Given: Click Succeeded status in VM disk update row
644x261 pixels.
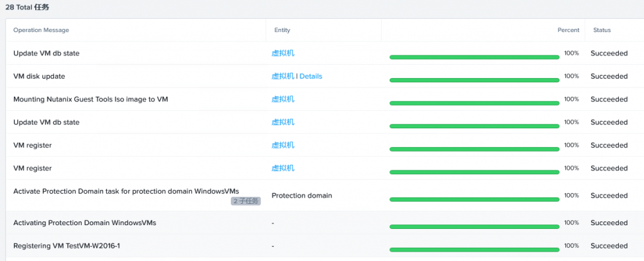Looking at the screenshot, I should tap(609, 76).
